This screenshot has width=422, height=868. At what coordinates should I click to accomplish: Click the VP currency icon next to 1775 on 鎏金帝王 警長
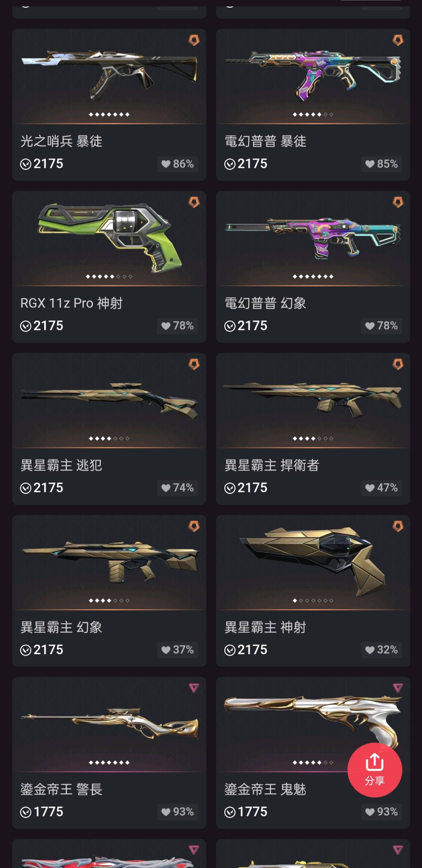(26, 812)
